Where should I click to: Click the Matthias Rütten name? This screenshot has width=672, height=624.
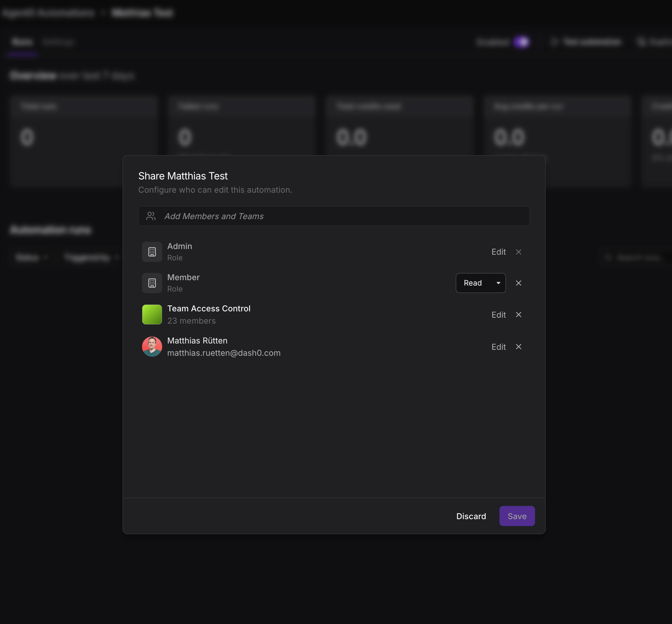197,341
